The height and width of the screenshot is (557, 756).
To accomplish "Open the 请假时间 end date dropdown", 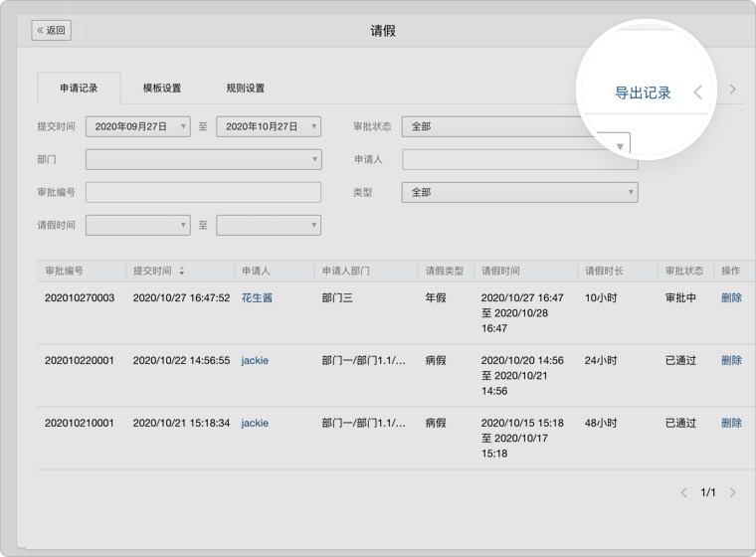I will click(269, 225).
